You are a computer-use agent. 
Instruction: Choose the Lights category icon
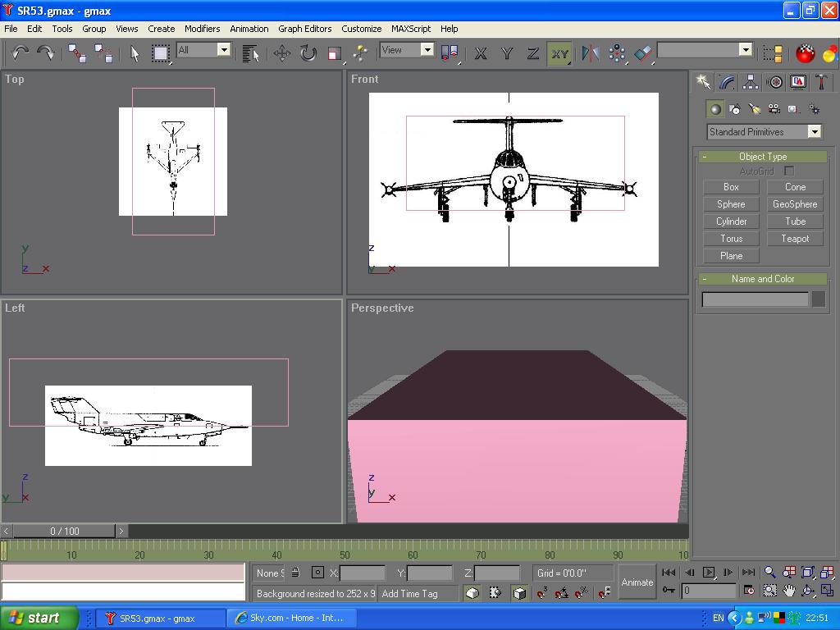[x=755, y=109]
